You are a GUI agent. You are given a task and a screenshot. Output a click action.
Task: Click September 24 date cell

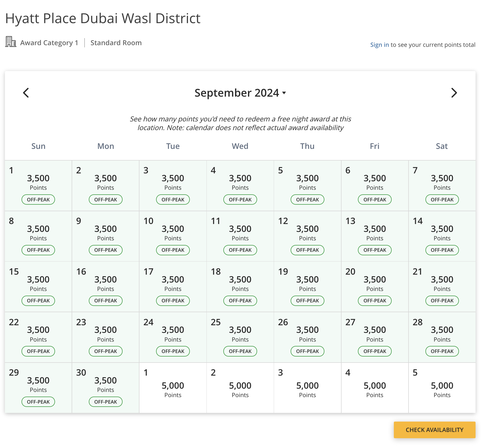(x=173, y=337)
